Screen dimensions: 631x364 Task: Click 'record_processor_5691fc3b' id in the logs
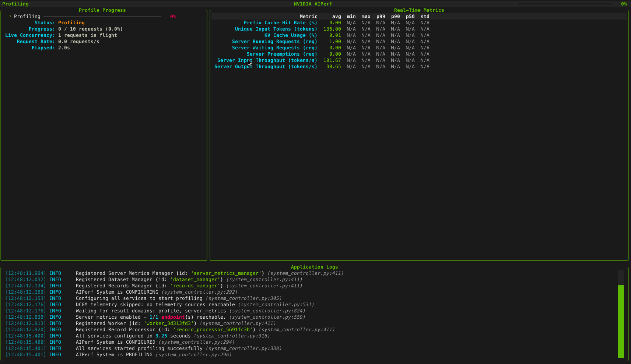pyautogui.click(x=213, y=330)
